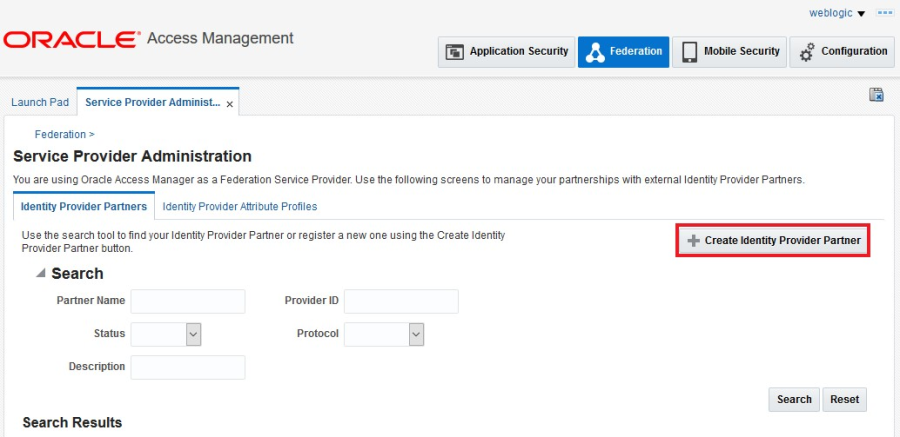This screenshot has width=900, height=437.
Task: Switch to Identity Provider Attribute Profiles tab
Action: (240, 207)
